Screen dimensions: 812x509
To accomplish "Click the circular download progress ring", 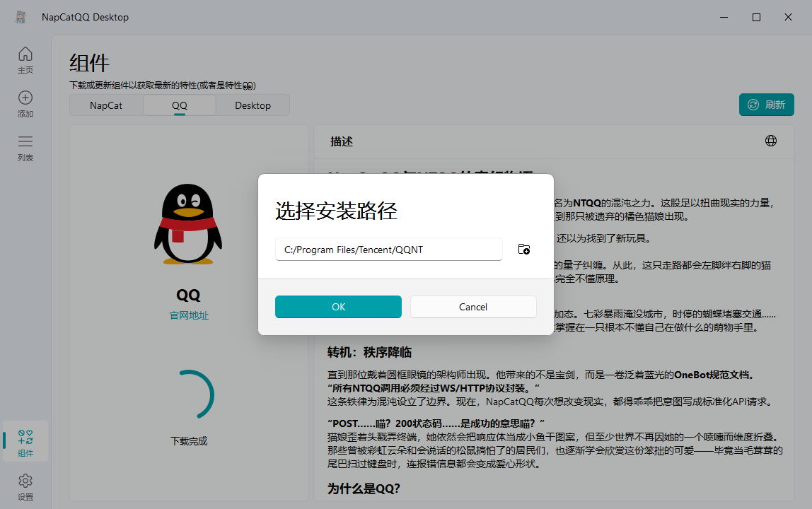I will point(189,394).
